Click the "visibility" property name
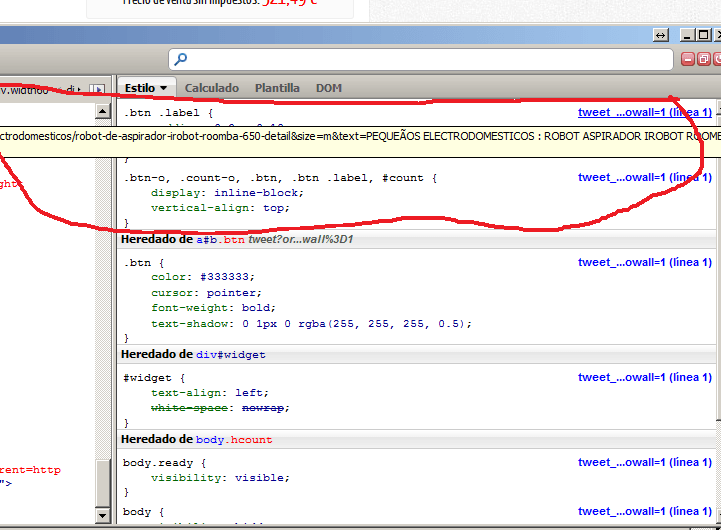 pos(186,478)
